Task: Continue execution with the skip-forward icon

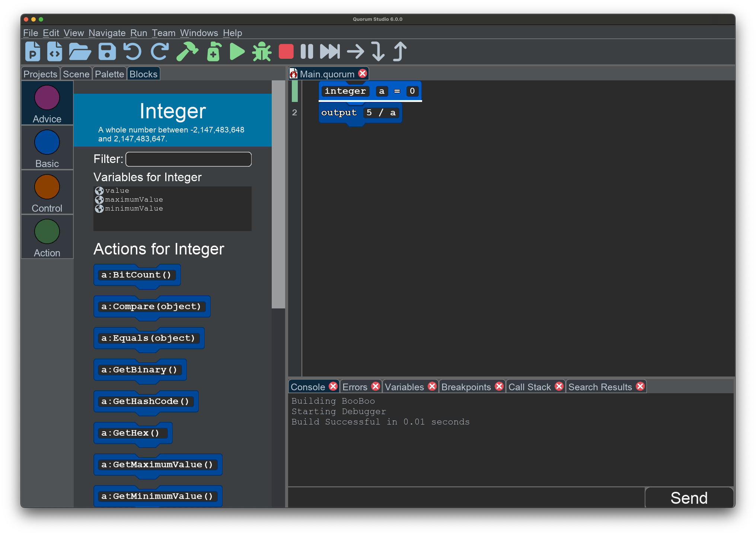Action: [330, 51]
